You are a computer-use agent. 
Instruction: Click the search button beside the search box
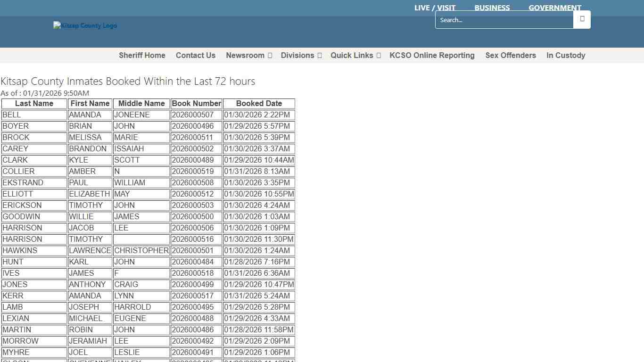[582, 19]
